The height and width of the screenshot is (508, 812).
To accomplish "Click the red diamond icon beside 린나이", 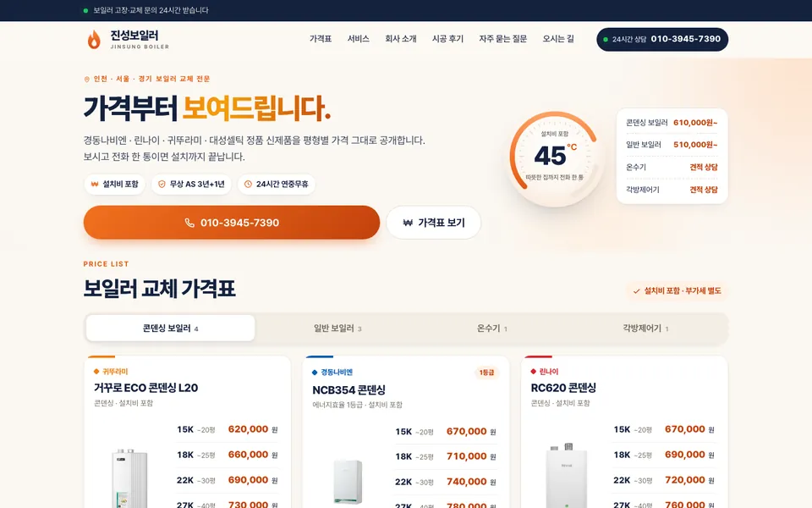I will point(534,371).
